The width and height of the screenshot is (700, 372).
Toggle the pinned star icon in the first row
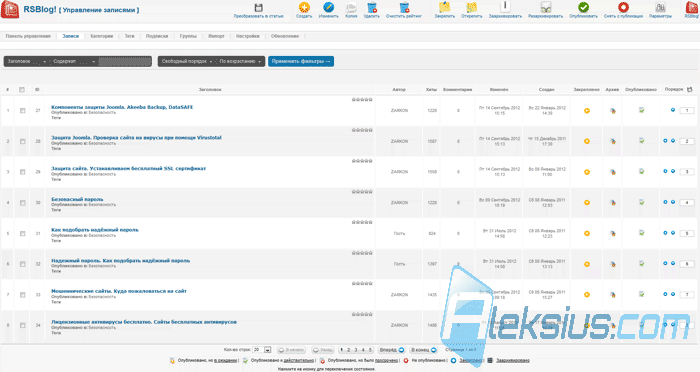(587, 110)
